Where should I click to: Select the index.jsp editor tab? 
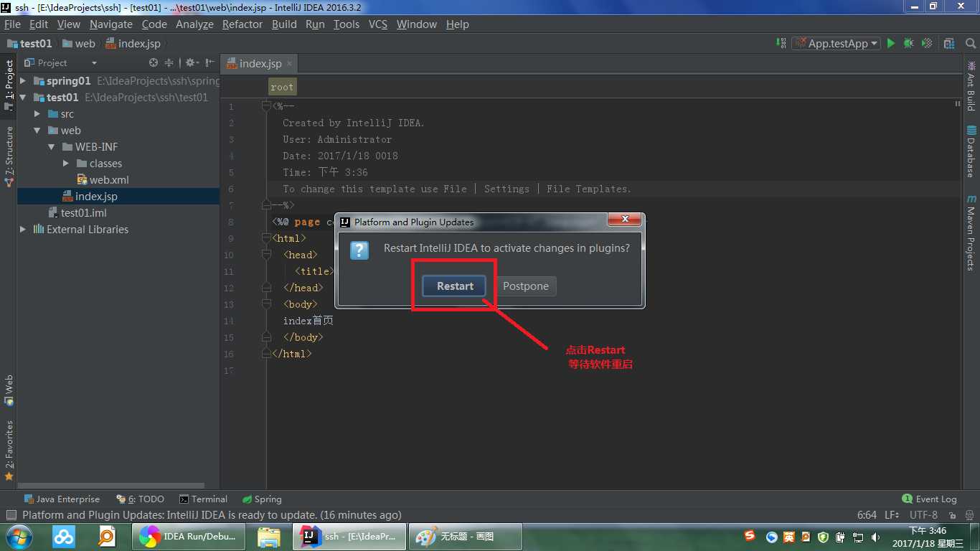coord(260,63)
